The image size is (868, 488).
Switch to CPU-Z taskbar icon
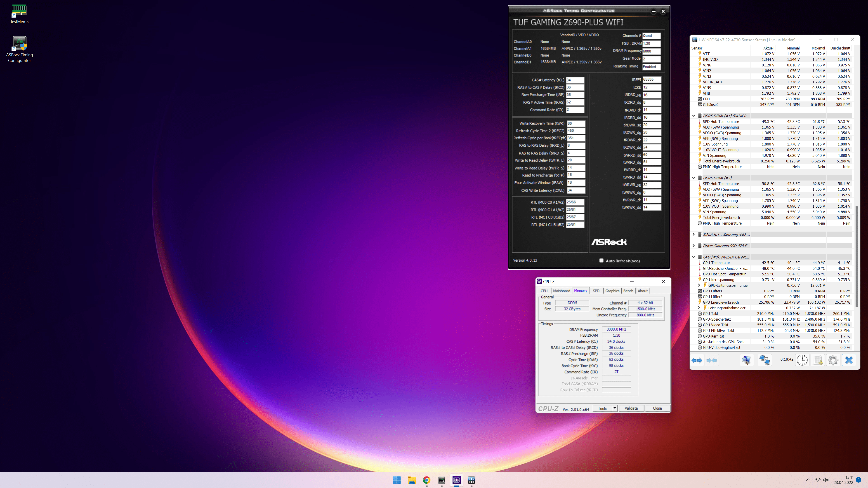click(x=457, y=480)
